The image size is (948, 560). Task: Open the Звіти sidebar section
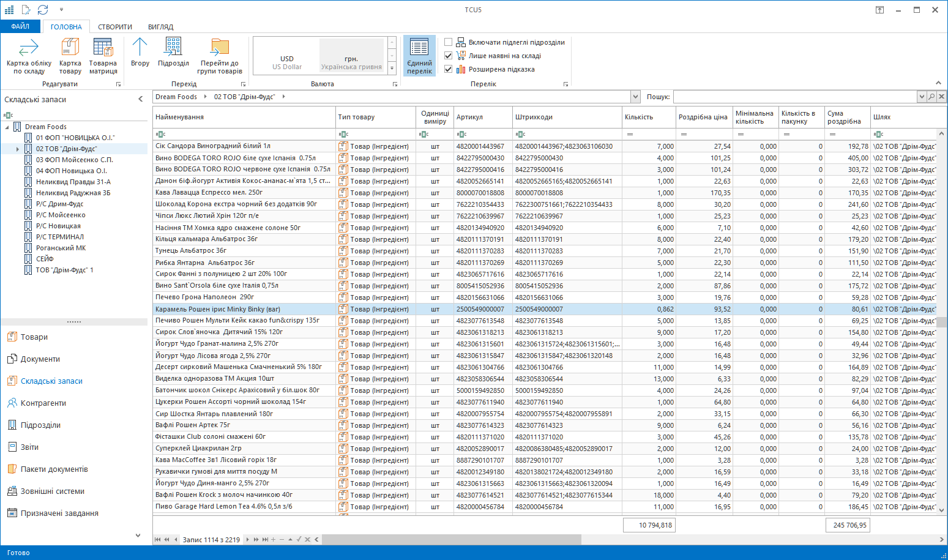click(x=29, y=447)
